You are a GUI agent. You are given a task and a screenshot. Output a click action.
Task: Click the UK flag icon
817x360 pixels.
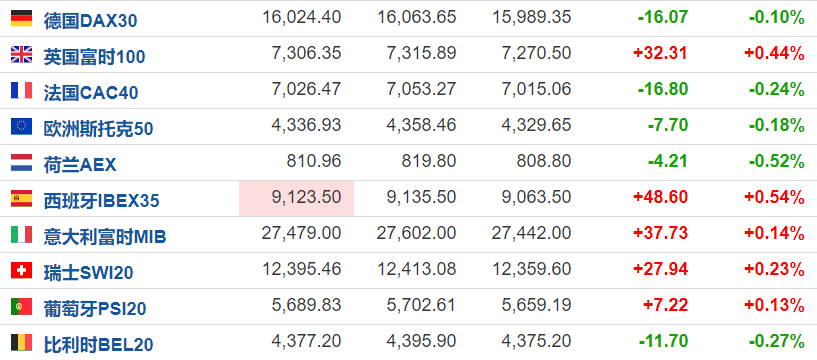point(21,55)
